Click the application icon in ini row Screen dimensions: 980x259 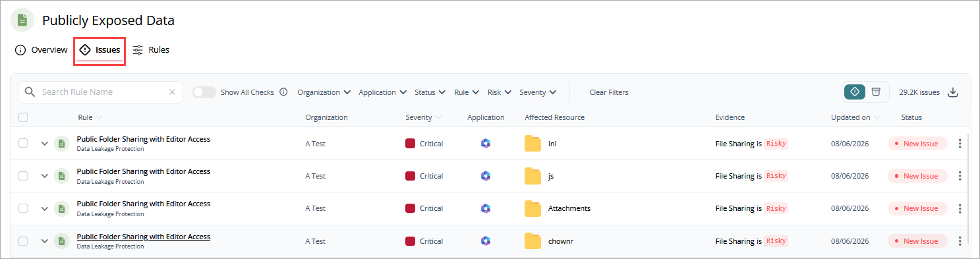[486, 144]
